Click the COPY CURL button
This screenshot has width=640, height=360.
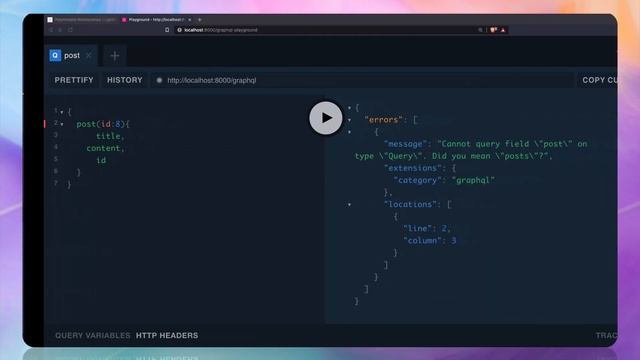point(599,80)
